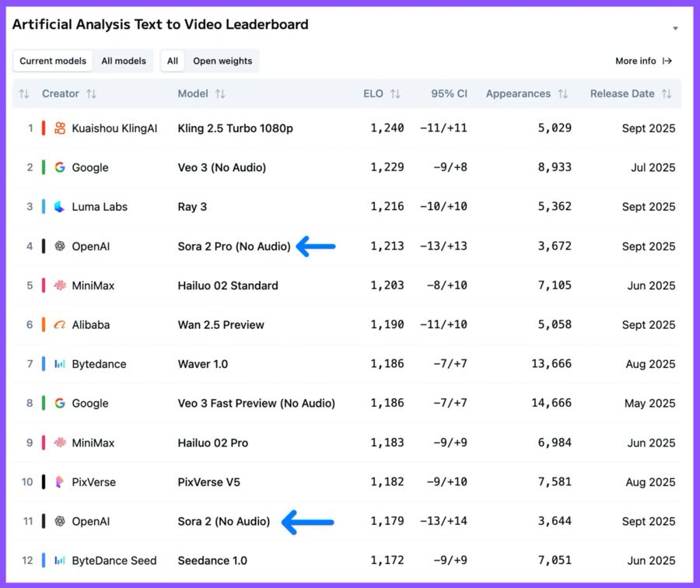The height and width of the screenshot is (588, 700).
Task: Sort by Release Date column header
Action: click(x=622, y=94)
